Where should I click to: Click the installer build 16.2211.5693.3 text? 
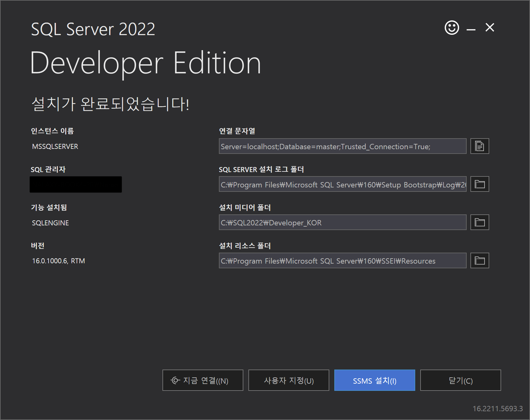tap(497, 409)
